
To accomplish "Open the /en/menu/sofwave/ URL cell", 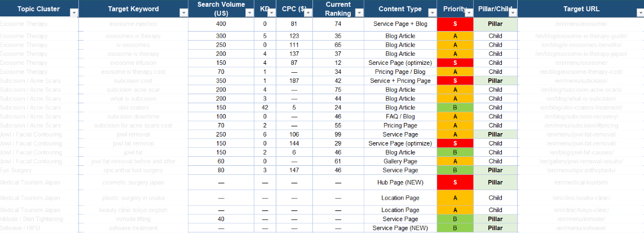I will coord(581,228).
